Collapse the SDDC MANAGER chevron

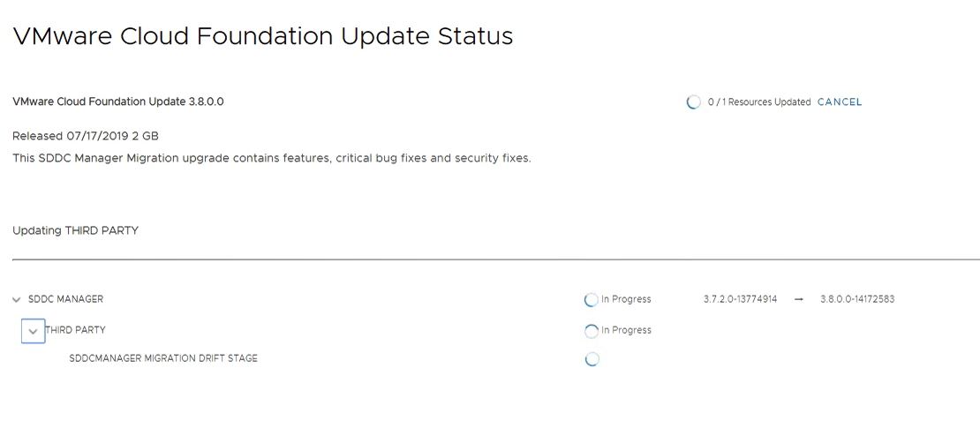(x=17, y=300)
